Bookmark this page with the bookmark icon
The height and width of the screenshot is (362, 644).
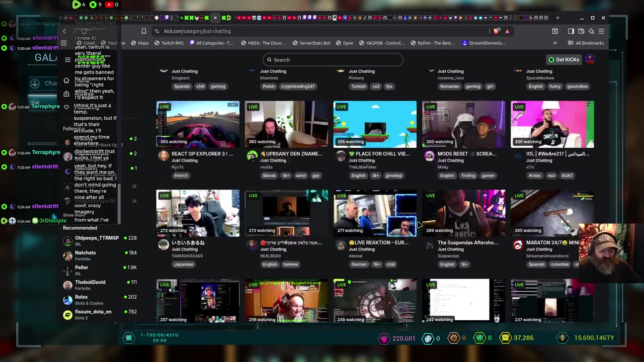pos(143,31)
